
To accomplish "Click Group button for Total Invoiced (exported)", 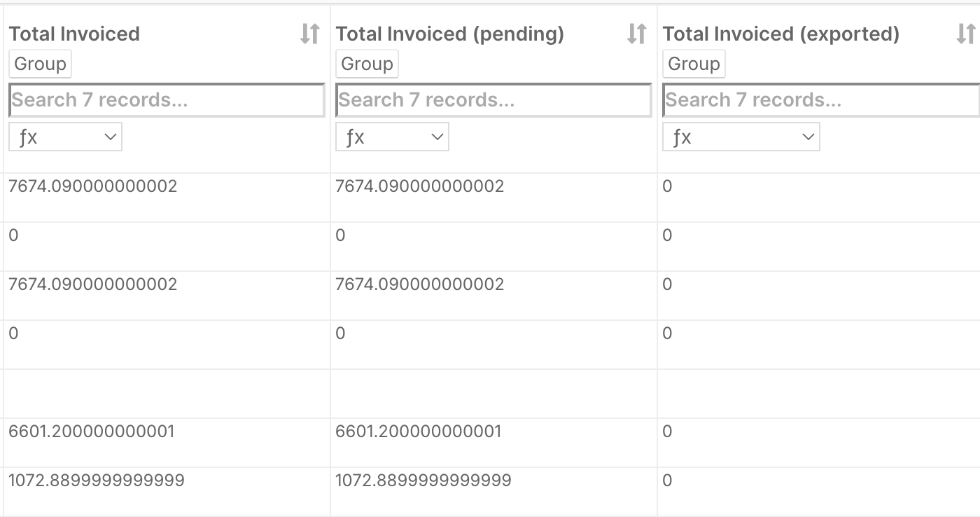I will coord(694,64).
